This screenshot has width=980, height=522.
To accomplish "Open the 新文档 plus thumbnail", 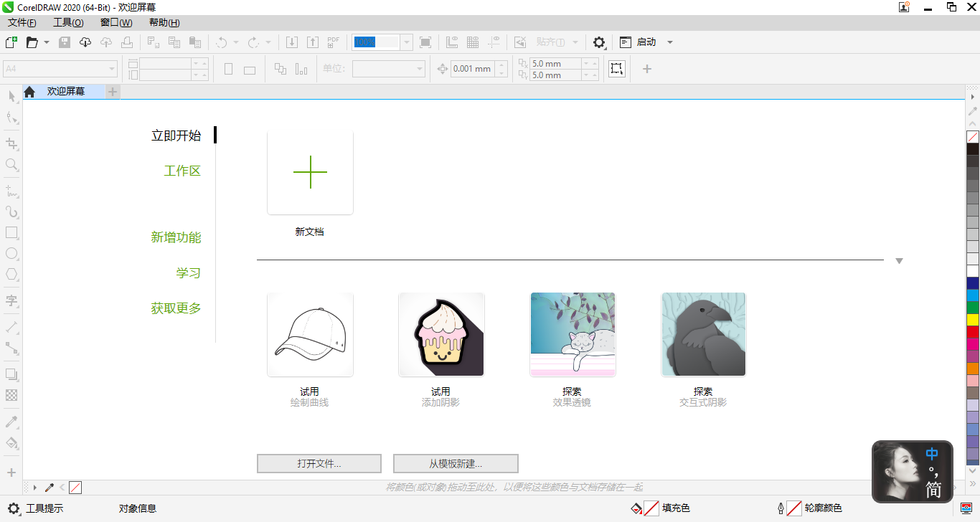I will 310,172.
